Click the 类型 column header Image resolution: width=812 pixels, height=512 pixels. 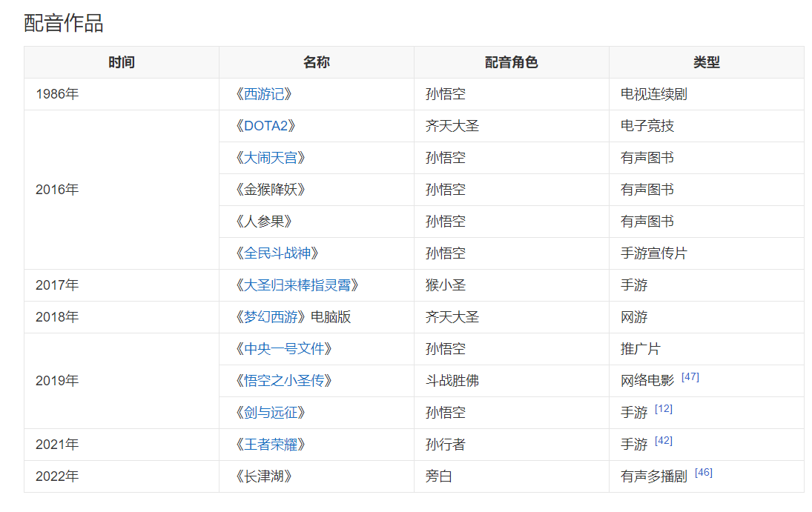pos(707,63)
